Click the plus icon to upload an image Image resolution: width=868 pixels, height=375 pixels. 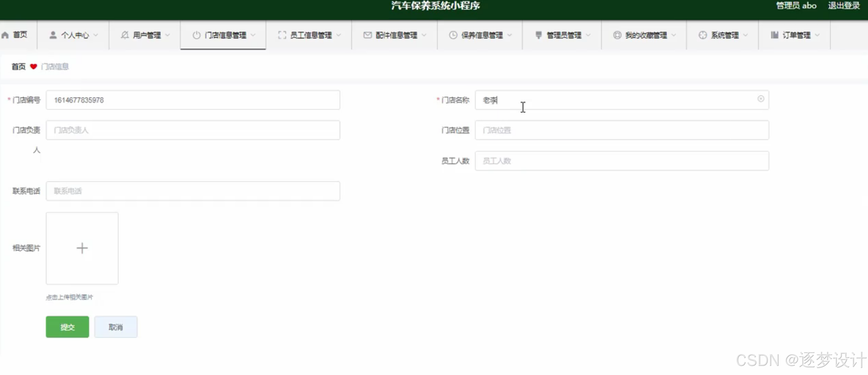pos(82,248)
